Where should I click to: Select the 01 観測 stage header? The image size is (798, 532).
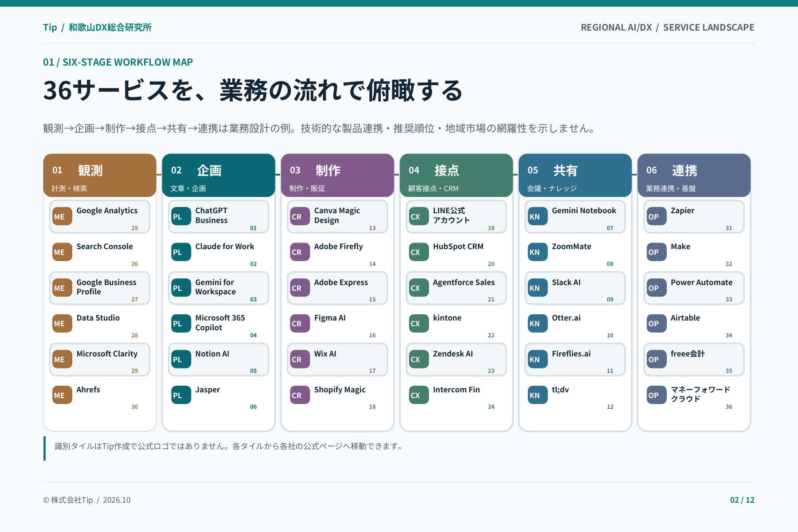[100, 175]
